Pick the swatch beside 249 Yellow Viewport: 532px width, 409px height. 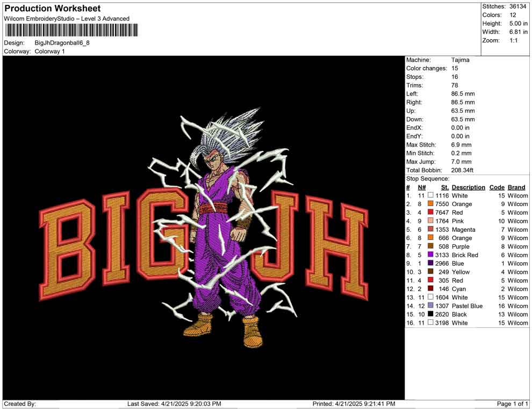[430, 272]
